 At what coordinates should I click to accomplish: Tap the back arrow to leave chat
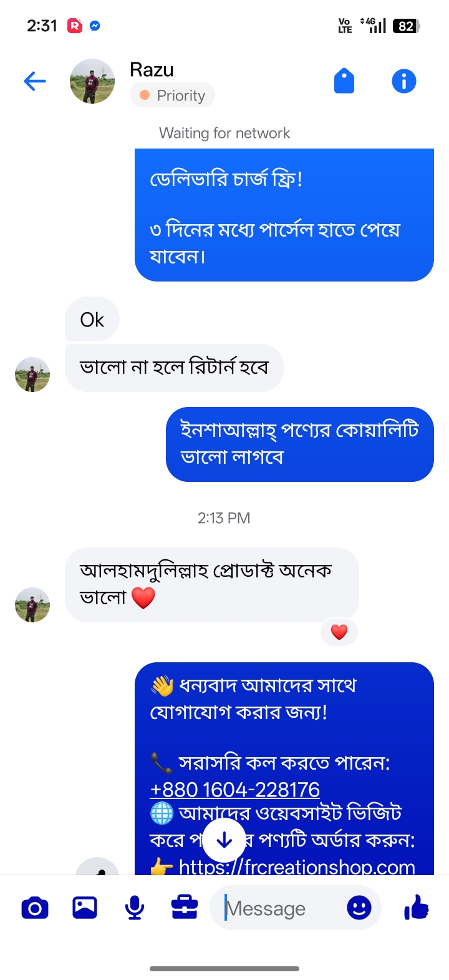coord(35,81)
